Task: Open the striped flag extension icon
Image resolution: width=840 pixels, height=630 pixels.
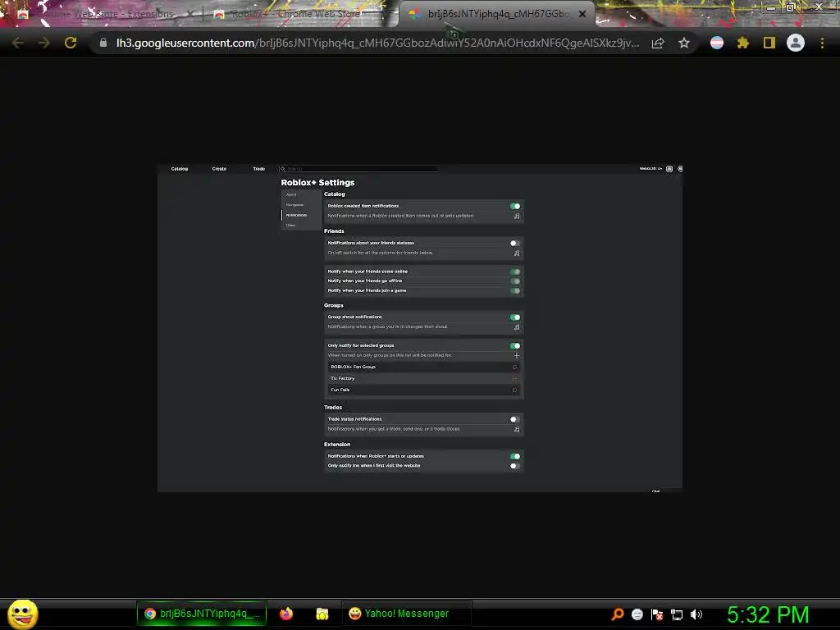Action: [717, 43]
